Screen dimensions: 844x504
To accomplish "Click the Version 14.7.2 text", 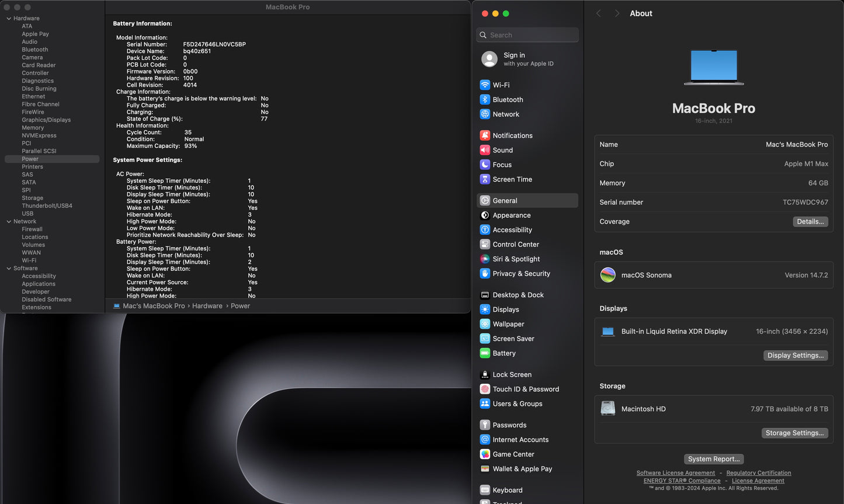I will coord(806,275).
